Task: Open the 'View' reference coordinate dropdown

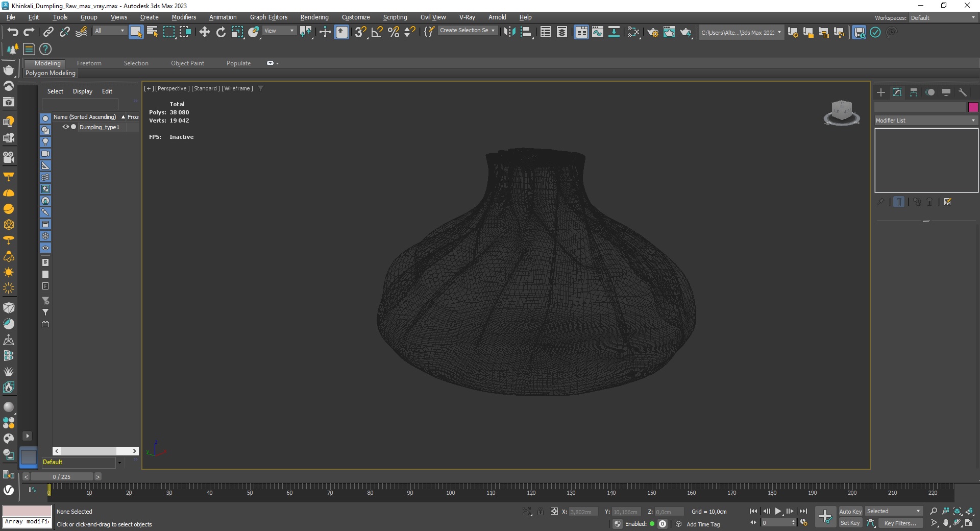Action: click(279, 31)
